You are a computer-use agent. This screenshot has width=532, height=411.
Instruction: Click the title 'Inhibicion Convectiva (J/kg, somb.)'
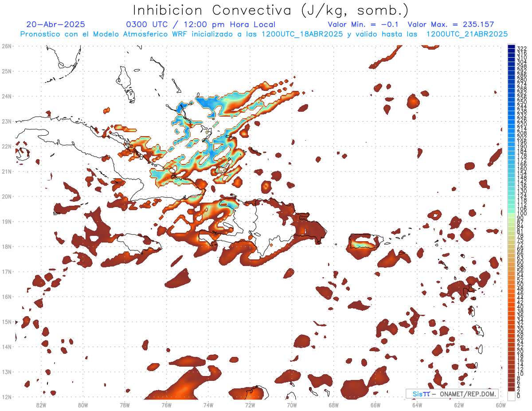(270, 11)
